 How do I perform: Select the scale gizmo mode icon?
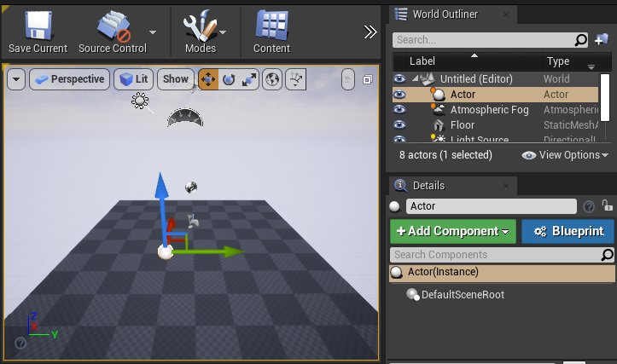(x=250, y=79)
